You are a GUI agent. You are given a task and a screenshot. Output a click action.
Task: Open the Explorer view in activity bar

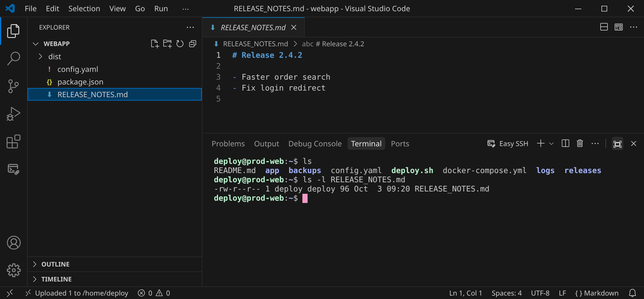(14, 31)
